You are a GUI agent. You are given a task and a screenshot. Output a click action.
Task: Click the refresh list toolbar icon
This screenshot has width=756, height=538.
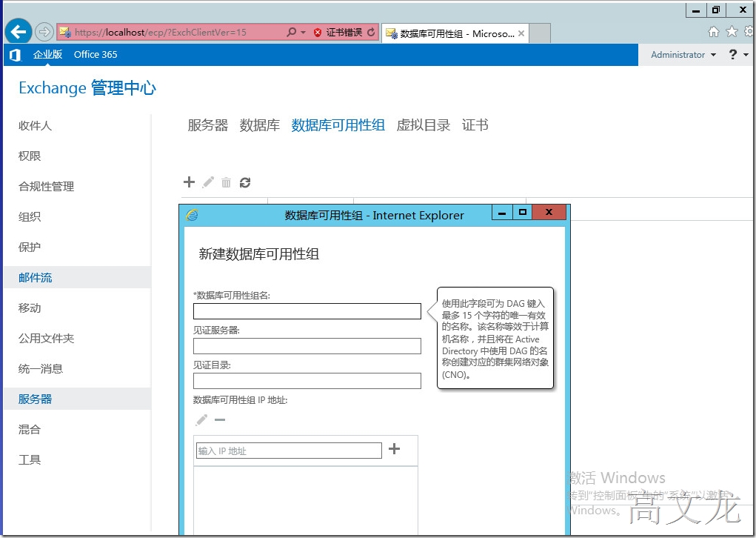[x=245, y=182]
